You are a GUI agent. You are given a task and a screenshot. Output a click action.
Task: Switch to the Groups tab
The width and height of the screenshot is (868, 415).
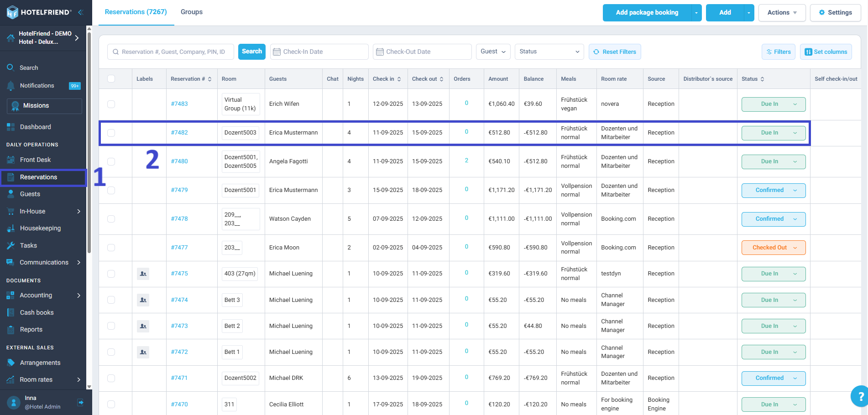click(x=191, y=12)
